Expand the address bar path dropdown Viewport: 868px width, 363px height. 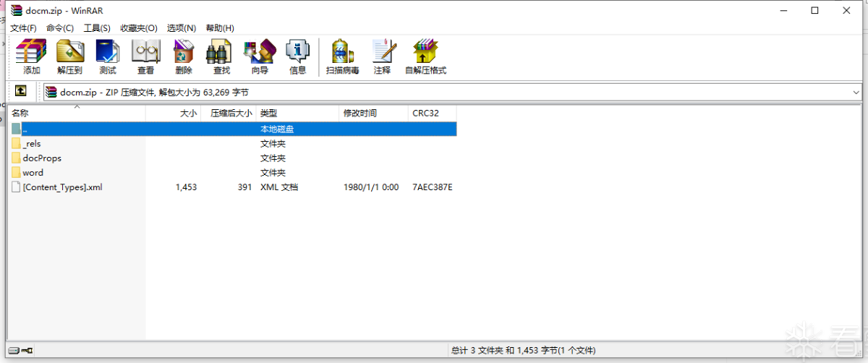pyautogui.click(x=856, y=92)
